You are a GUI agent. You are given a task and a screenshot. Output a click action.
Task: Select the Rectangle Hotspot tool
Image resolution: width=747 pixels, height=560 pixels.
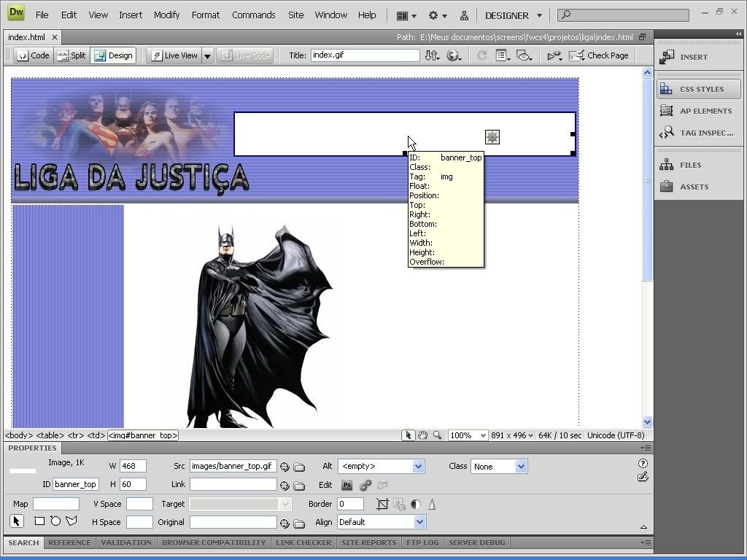click(x=39, y=521)
